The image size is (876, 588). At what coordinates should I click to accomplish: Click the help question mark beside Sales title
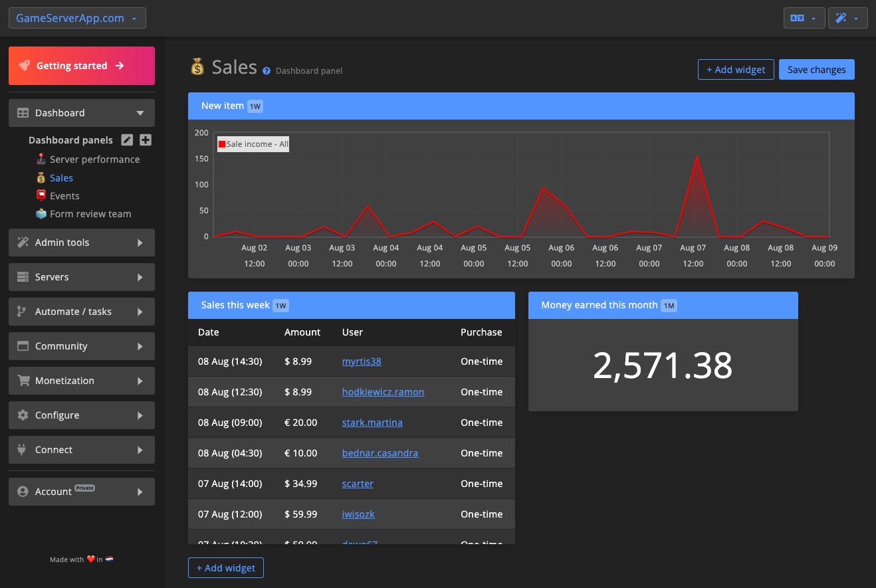coord(267,70)
